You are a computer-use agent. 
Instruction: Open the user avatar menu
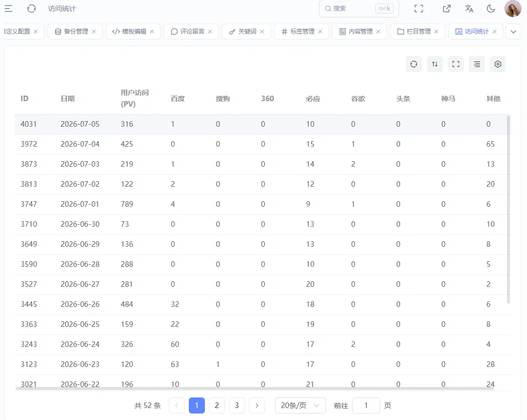(513, 9)
